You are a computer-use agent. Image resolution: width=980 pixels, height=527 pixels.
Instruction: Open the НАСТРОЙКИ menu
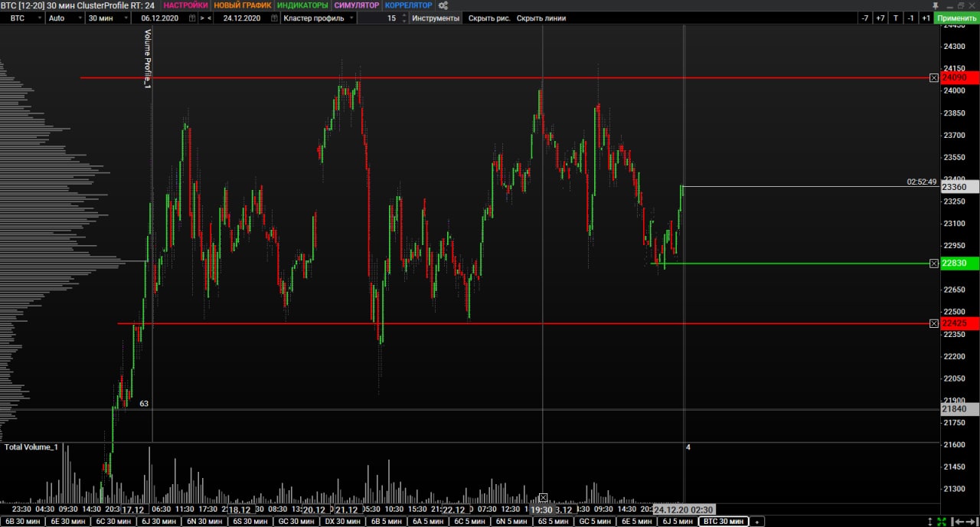(x=185, y=5)
